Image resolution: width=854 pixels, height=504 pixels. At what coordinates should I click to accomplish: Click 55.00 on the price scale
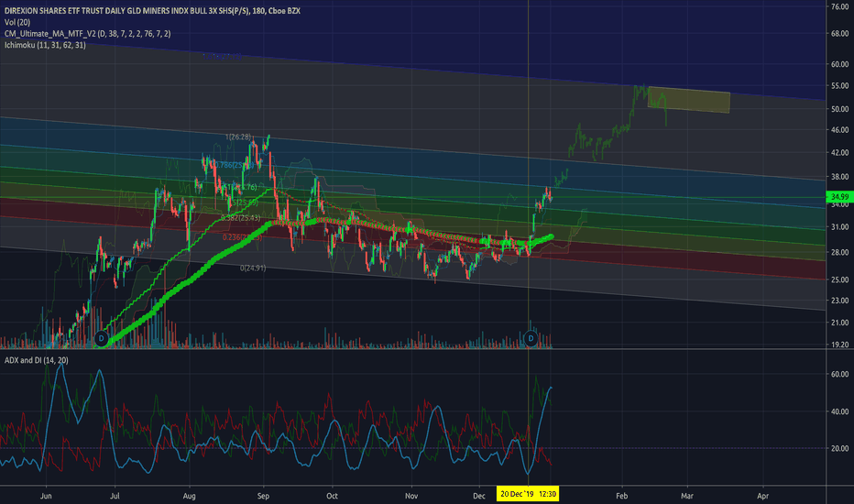[x=840, y=86]
